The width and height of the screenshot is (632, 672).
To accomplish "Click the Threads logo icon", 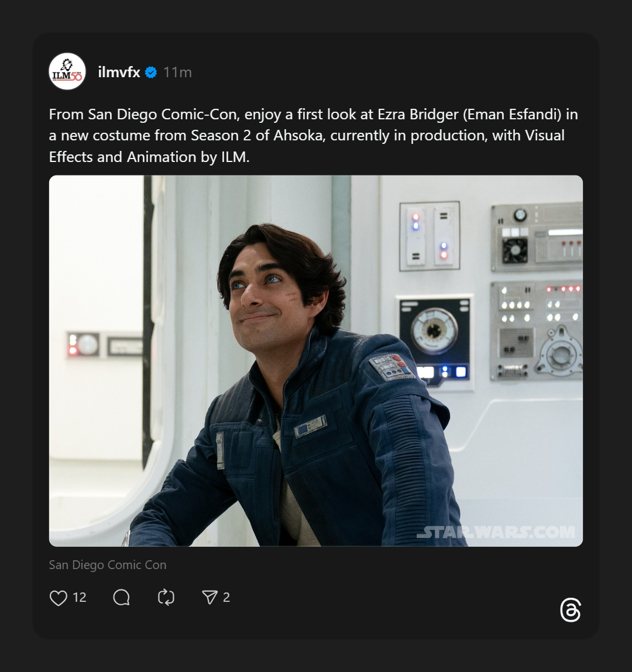I will tap(570, 610).
